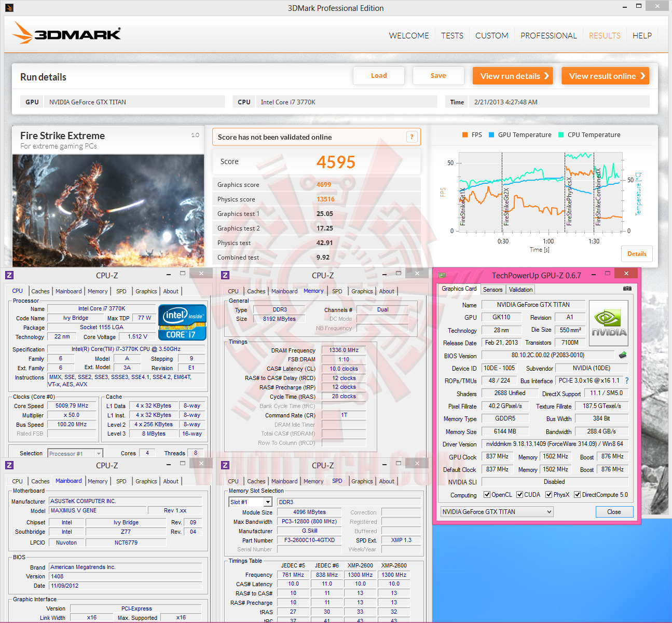
Task: Open CPU tab in the CPU-Z SPD window
Action: pos(234,481)
